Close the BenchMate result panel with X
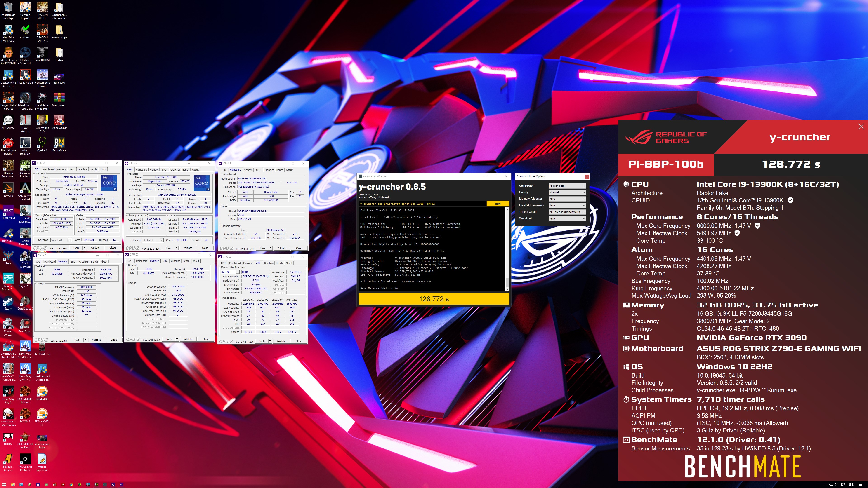The image size is (868, 488). coord(861,127)
